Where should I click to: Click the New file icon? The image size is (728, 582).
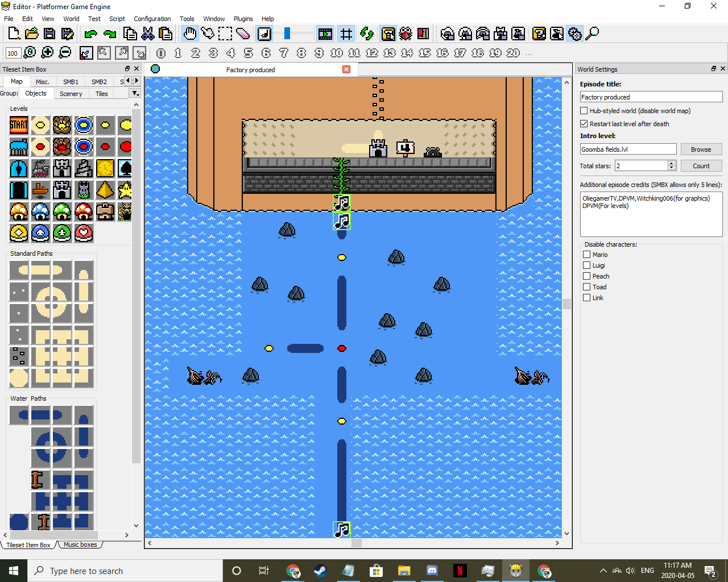click(14, 34)
